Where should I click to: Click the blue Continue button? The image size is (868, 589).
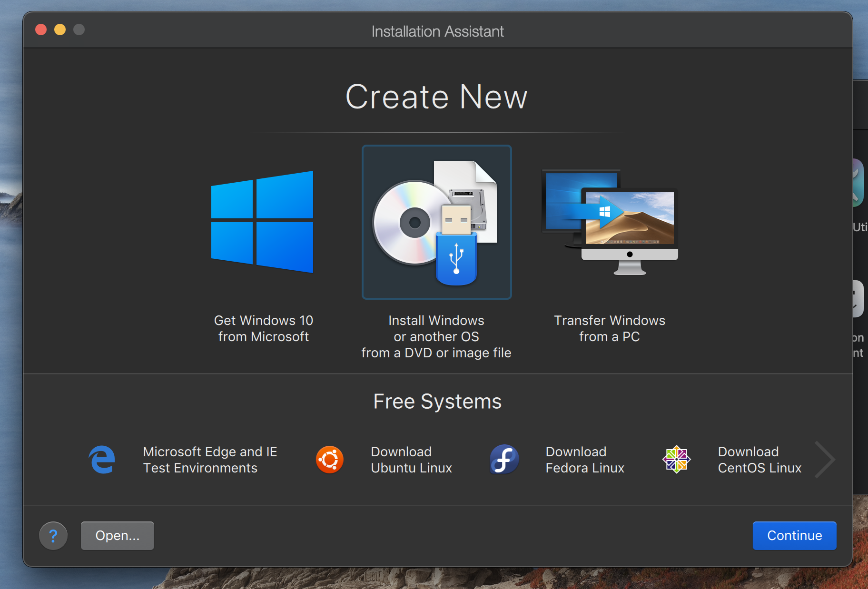pyautogui.click(x=794, y=536)
